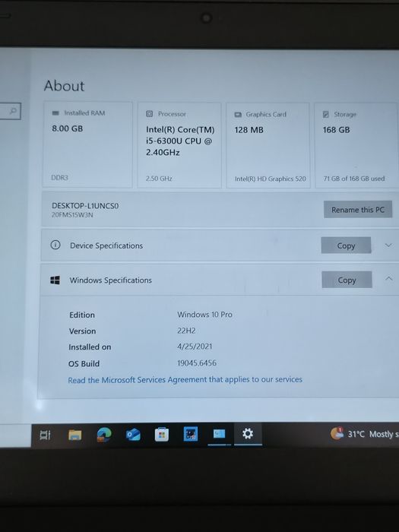Select the 22H2 version value

[x=186, y=331]
